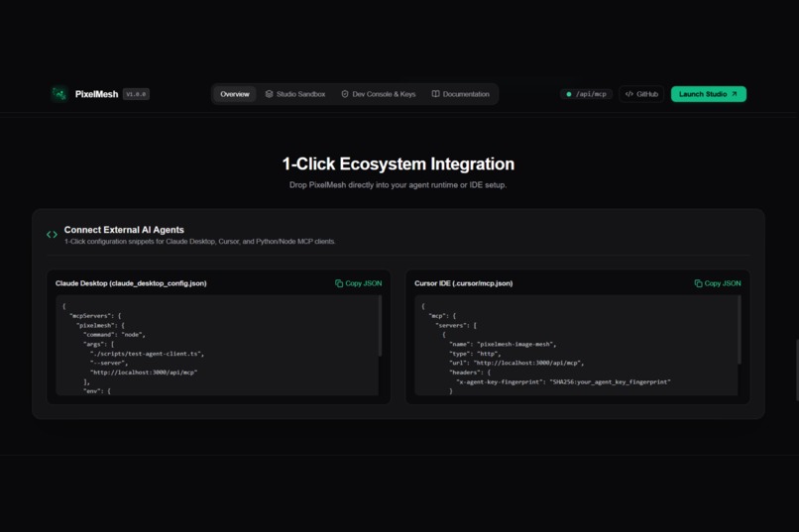Click the /api/mcp status indicator

click(x=586, y=94)
